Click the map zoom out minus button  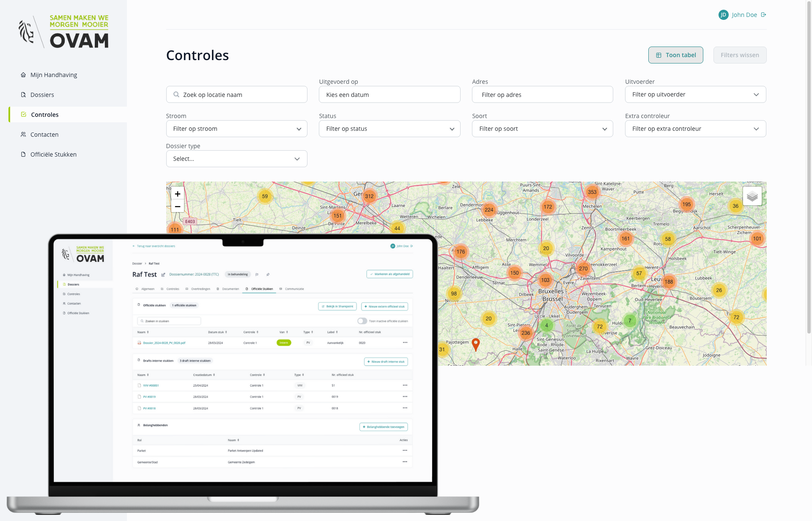[x=178, y=207]
